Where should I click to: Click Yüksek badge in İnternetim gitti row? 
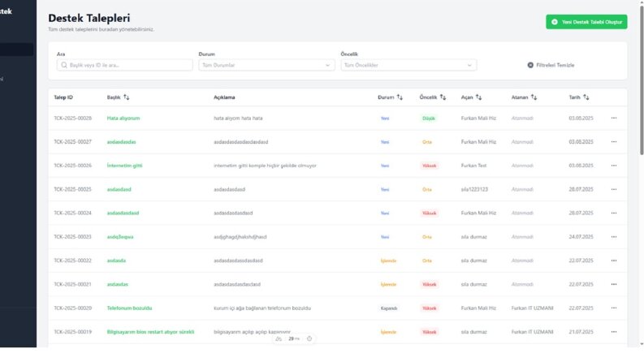pyautogui.click(x=429, y=166)
